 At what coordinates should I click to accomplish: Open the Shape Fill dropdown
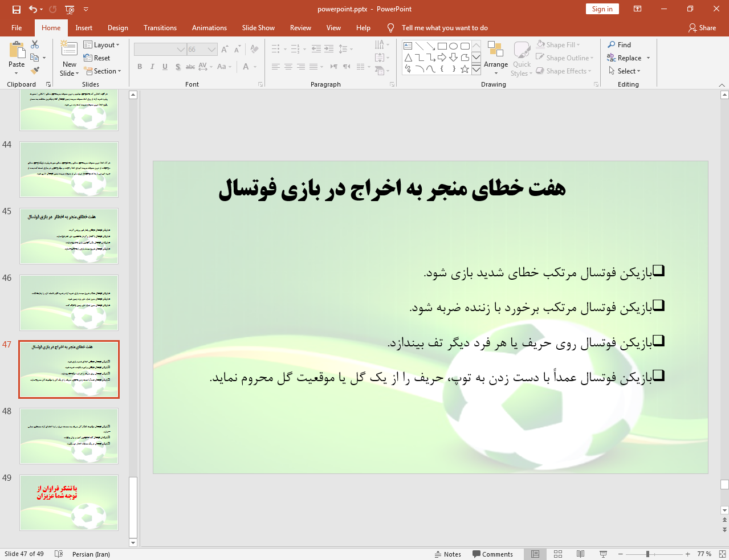click(x=559, y=45)
